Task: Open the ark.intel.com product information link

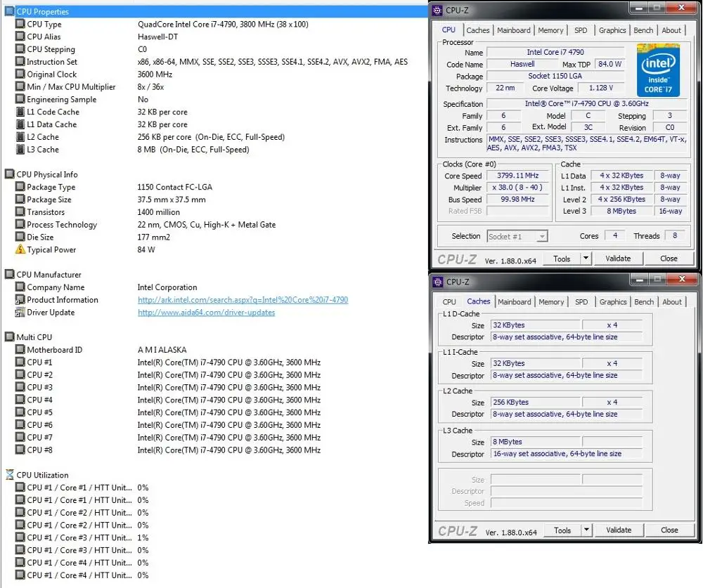Action: click(x=243, y=300)
